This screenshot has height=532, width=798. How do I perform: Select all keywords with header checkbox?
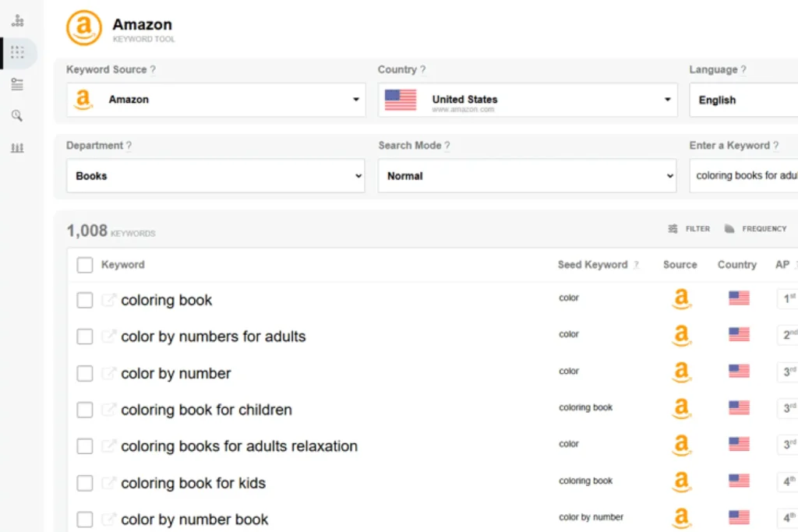[x=85, y=266]
